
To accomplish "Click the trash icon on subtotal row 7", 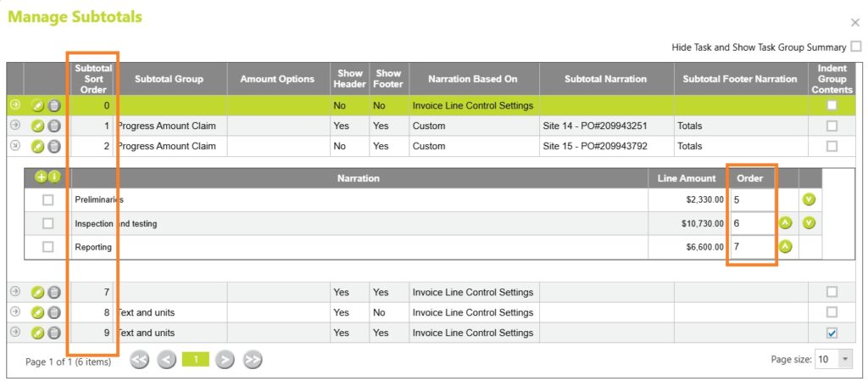I will pos(54,292).
